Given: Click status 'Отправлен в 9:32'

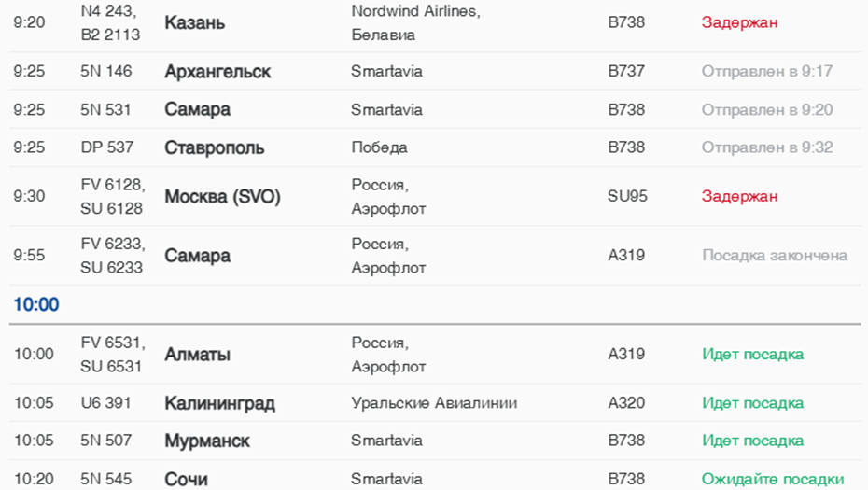Looking at the screenshot, I should 767,147.
